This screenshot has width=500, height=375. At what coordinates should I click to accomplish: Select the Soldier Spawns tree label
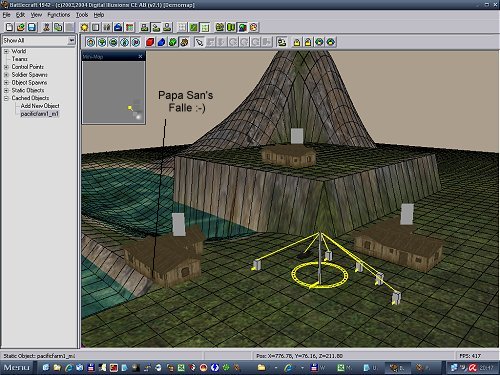(29, 75)
